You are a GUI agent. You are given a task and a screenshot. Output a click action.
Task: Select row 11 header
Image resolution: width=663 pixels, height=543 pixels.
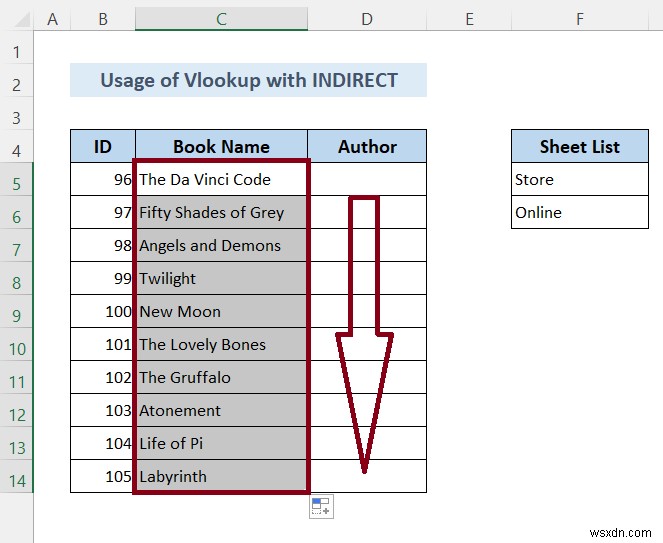[x=16, y=377]
